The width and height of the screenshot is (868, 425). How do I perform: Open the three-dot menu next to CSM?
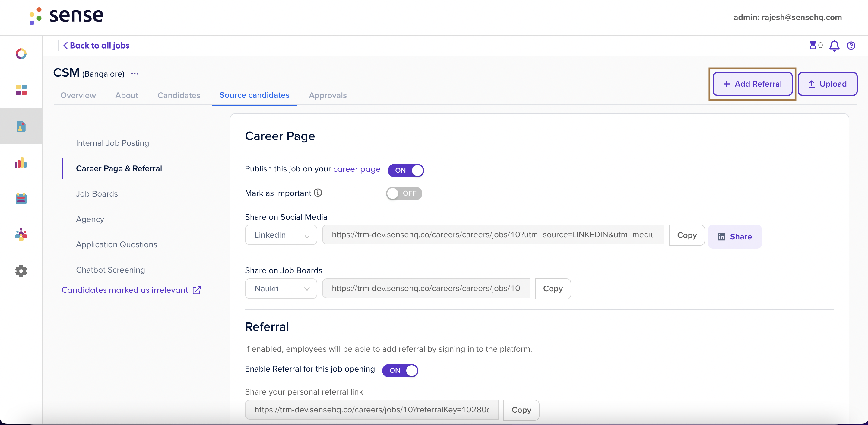click(x=135, y=74)
